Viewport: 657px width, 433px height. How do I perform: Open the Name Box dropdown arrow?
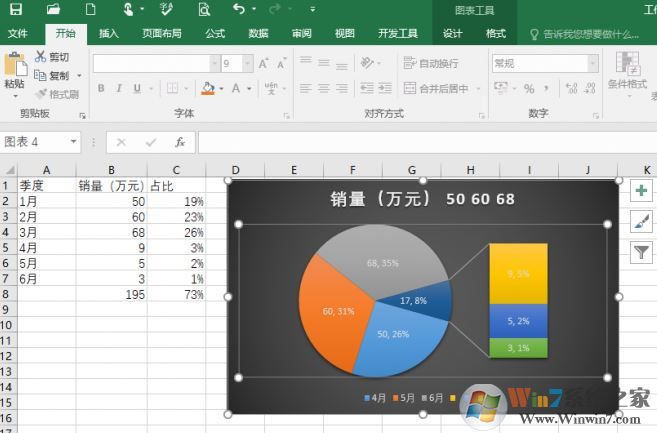[x=73, y=142]
